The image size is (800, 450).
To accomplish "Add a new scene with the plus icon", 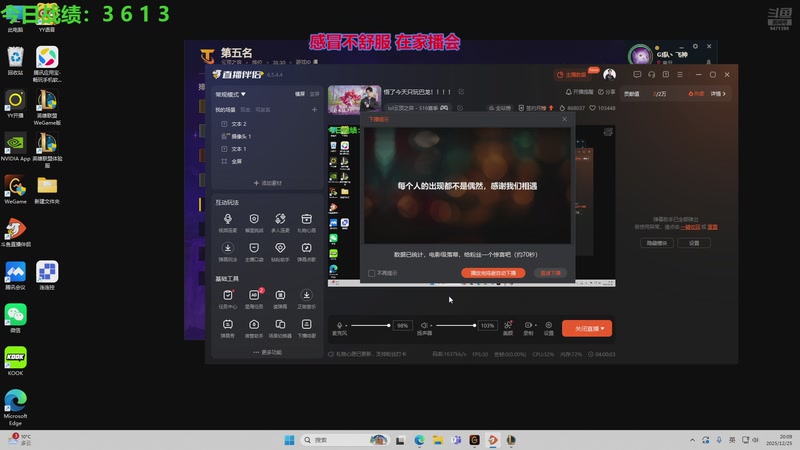I will (314, 109).
